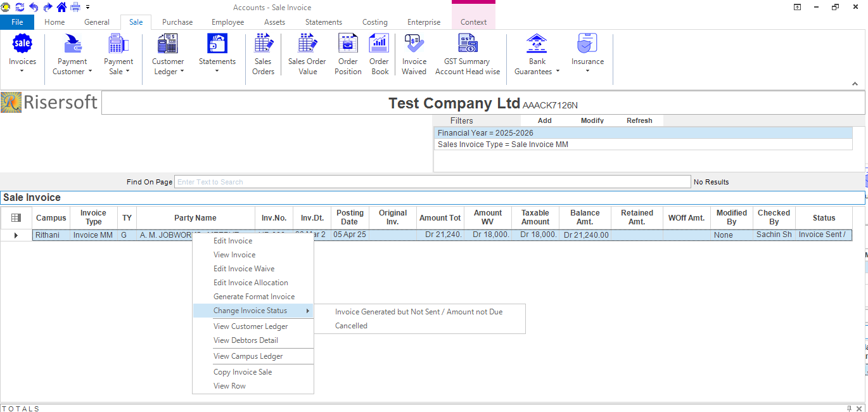868x412 pixels.
Task: Click the grid selector icon in table header
Action: pos(16,217)
